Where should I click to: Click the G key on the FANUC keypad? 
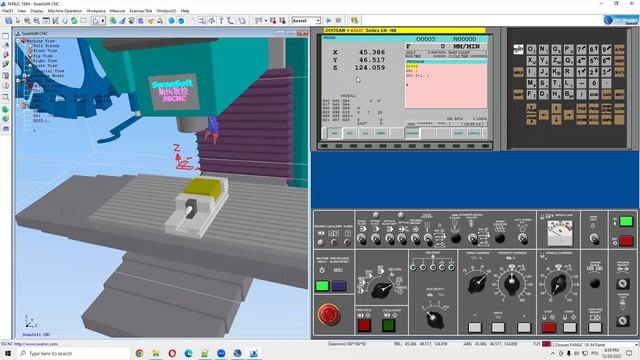click(x=556, y=49)
